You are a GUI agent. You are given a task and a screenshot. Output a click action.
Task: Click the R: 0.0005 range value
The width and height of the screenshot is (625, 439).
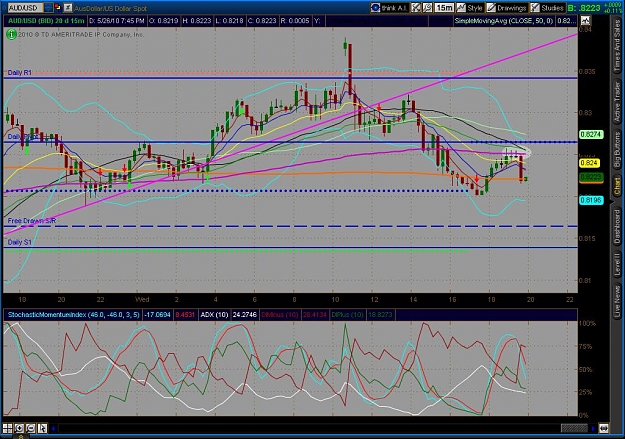[x=295, y=21]
